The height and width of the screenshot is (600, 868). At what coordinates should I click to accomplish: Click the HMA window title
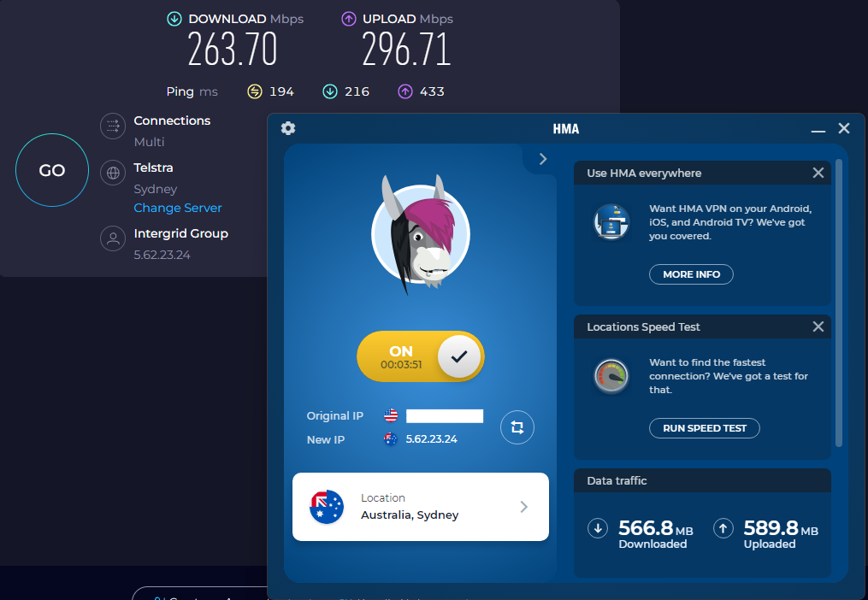pos(566,129)
